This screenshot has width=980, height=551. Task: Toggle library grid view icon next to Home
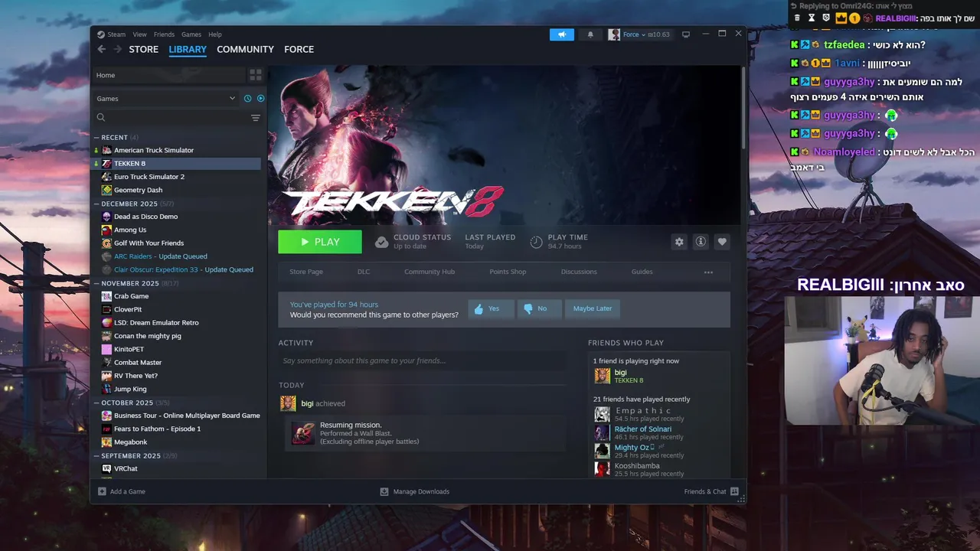256,75
